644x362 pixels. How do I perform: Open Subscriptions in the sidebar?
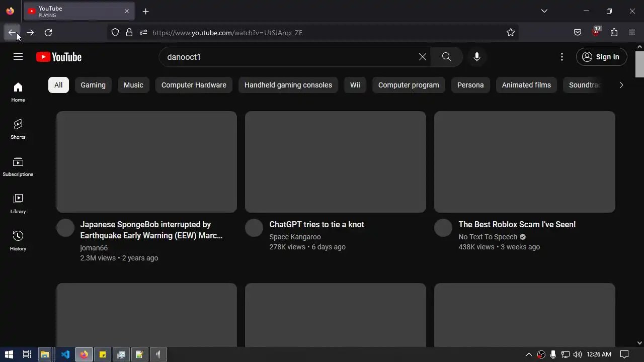pyautogui.click(x=18, y=166)
